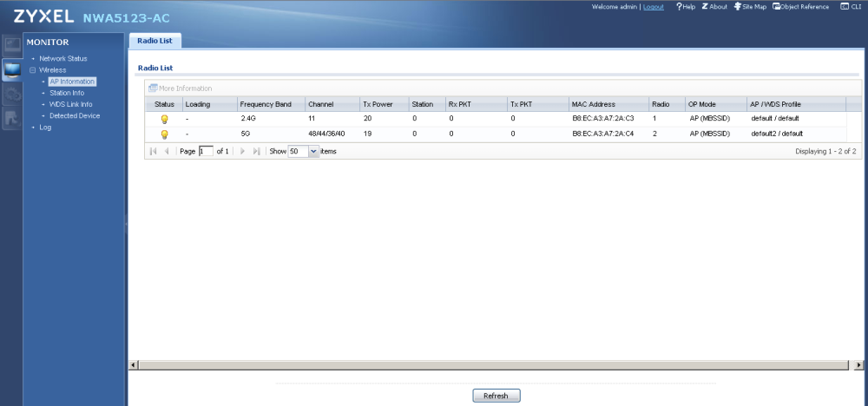This screenshot has height=406, width=868.
Task: Sort by the Station column header
Action: [x=427, y=104]
